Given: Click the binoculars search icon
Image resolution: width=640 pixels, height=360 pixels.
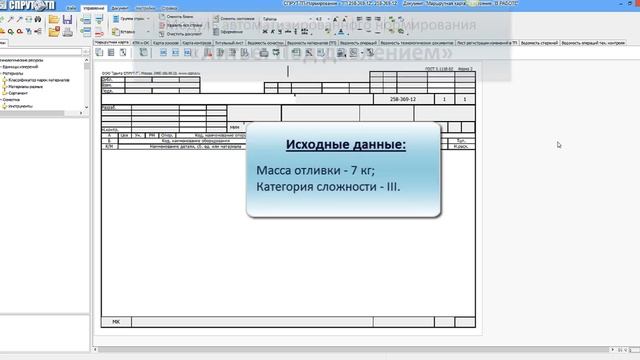Looking at the screenshot, I should 38,19.
